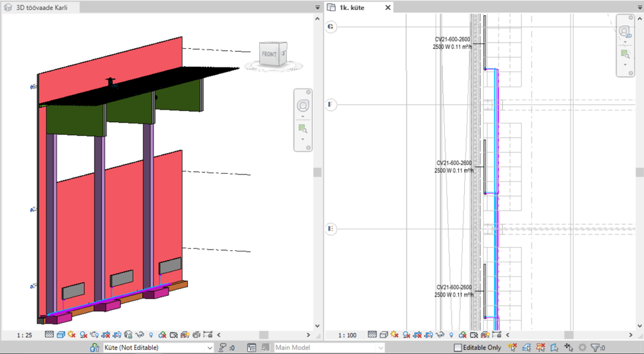
Task: Click the FRONT face of the ViewCube
Action: [269, 55]
